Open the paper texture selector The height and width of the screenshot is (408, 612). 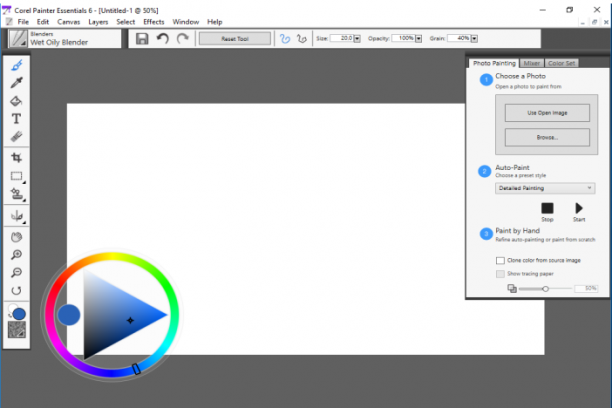pos(17,330)
